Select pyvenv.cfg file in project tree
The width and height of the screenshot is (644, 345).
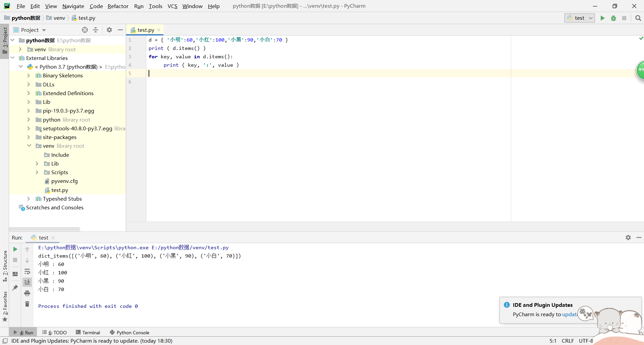point(64,181)
